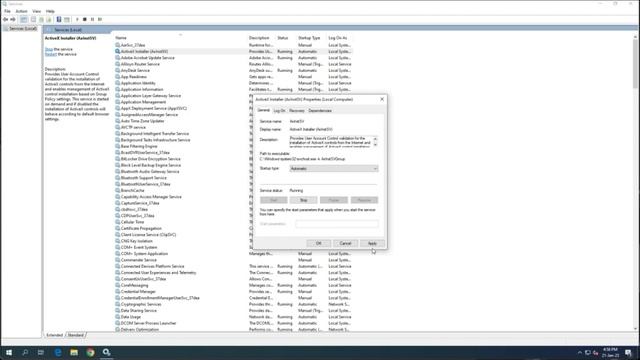Open File Explorer from the taskbar
Image resolution: width=640 pixels, height=360 pixels.
click(x=74, y=352)
